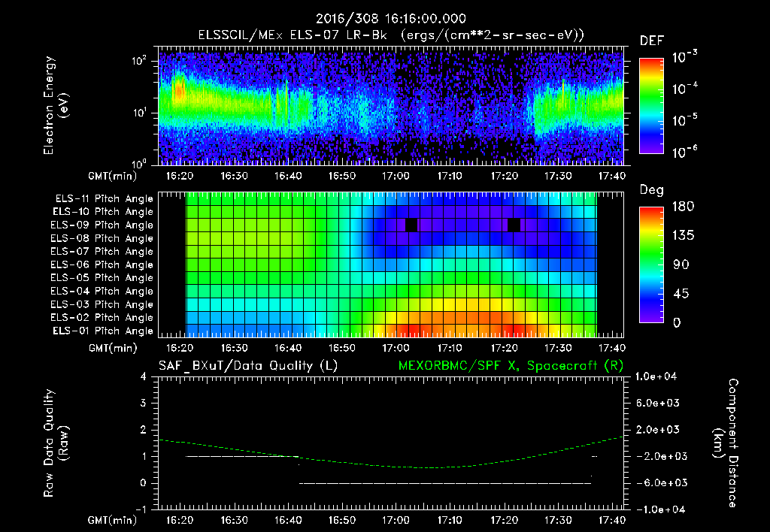Image resolution: width=770 pixels, height=532 pixels.
Task: Select the '180' tick on the Deg scale
Action: [683, 207]
